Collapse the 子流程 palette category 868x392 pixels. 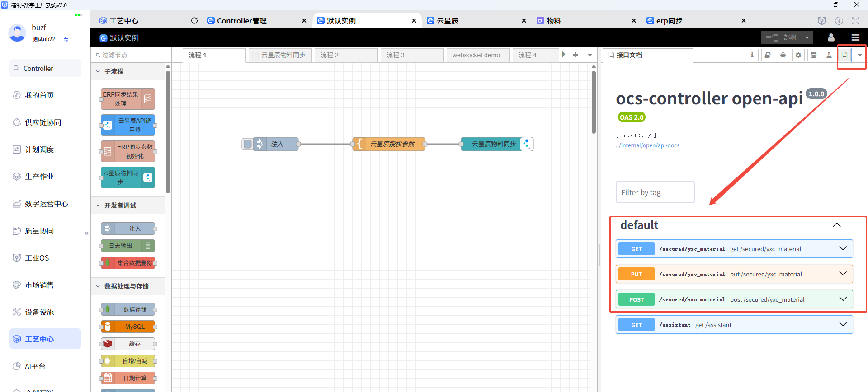pyautogui.click(x=98, y=71)
